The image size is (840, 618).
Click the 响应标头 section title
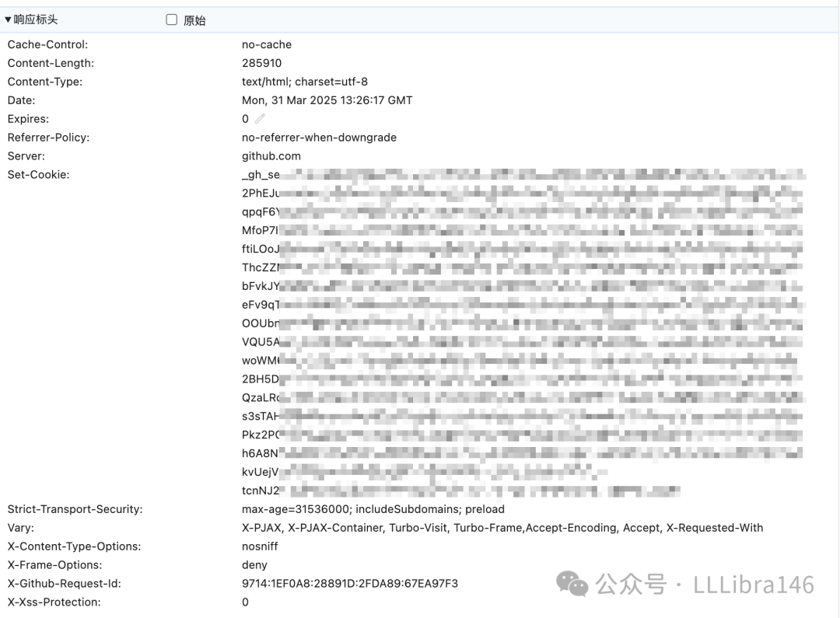(x=35, y=19)
